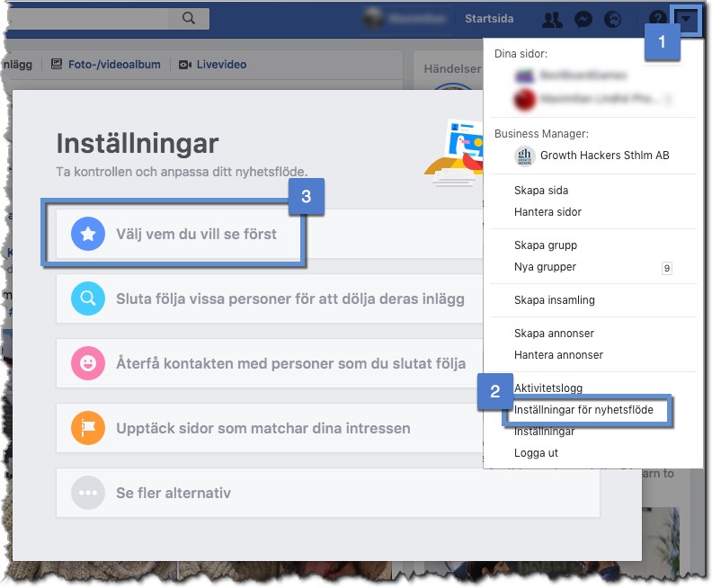Open the notifications globe icon
This screenshot has height=588, width=712.
[613, 19]
